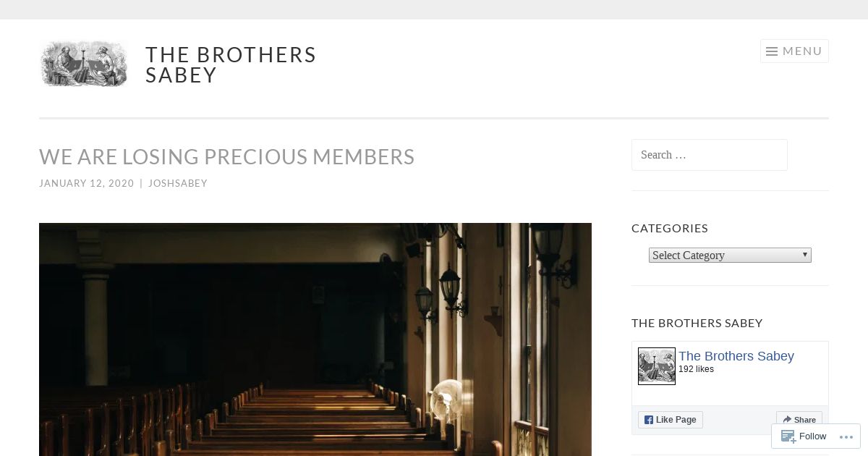Open the hamburger MENU button

(x=793, y=51)
